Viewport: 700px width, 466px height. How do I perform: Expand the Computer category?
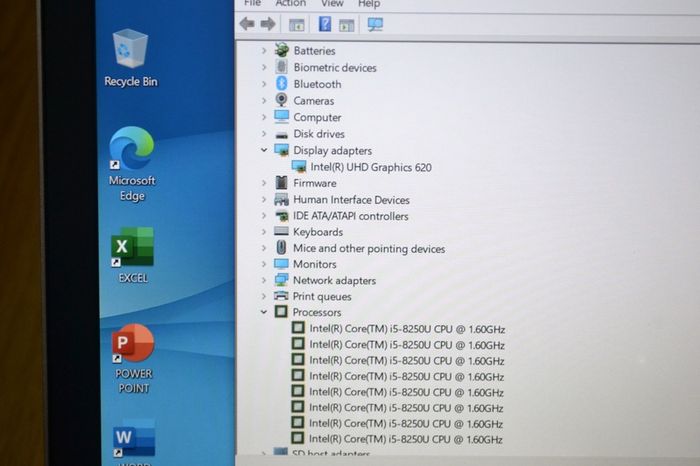(264, 117)
